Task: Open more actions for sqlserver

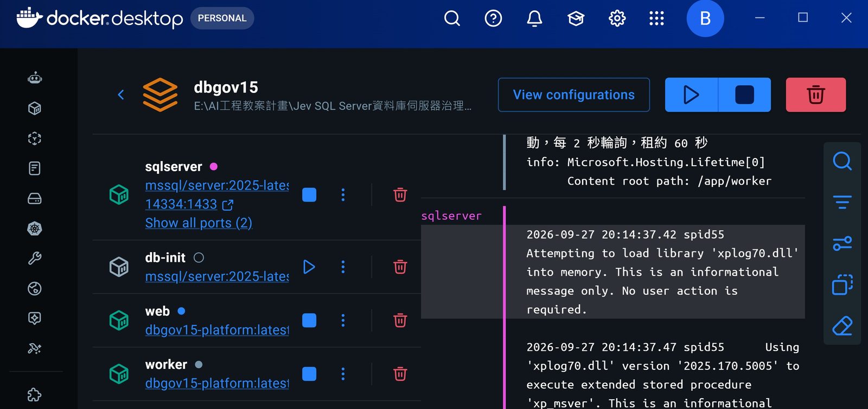Action: point(343,195)
